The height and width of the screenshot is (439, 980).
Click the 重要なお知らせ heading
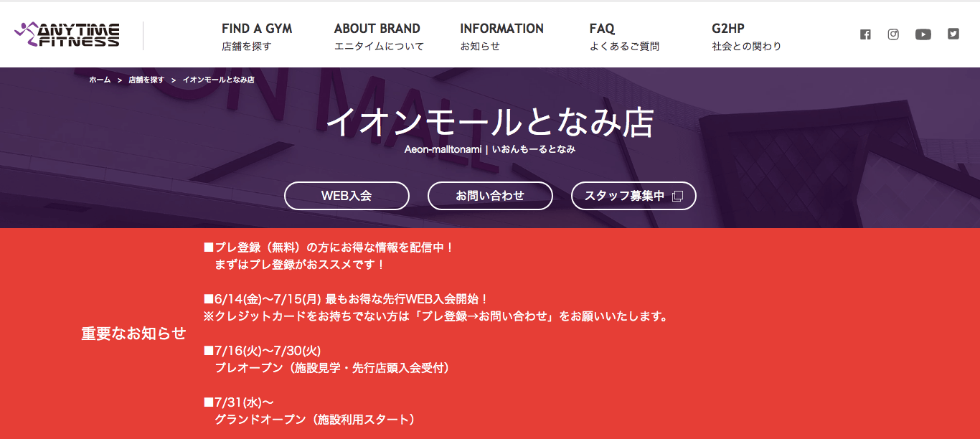tap(133, 334)
